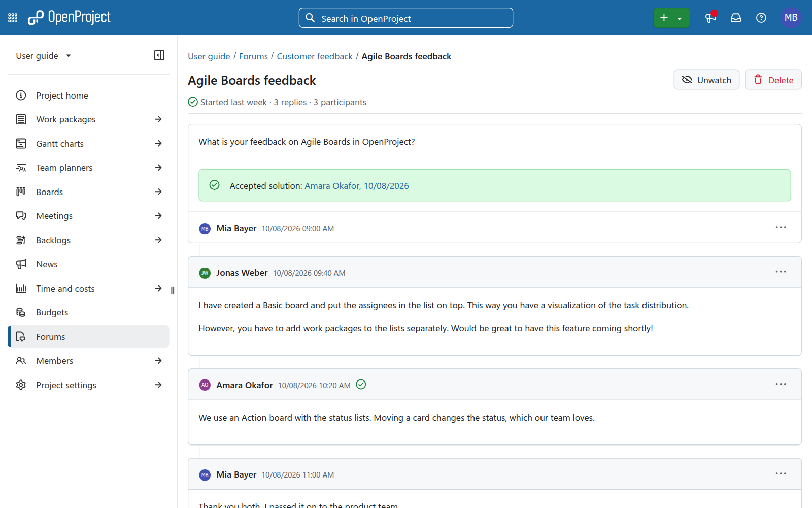Image resolution: width=812 pixels, height=508 pixels.
Task: Open more actions on Mia Bayer's 11:00 reply
Action: [781, 473]
